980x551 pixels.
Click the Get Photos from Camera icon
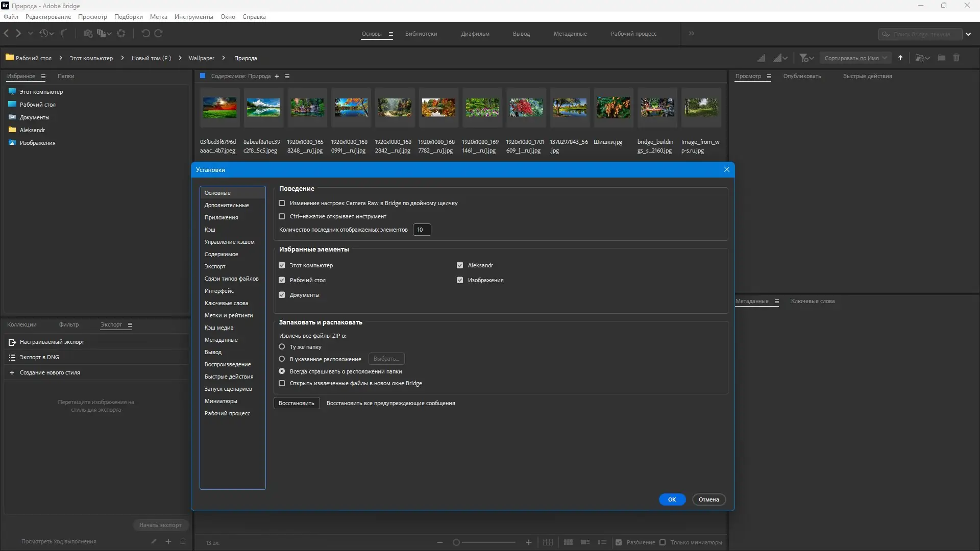88,34
